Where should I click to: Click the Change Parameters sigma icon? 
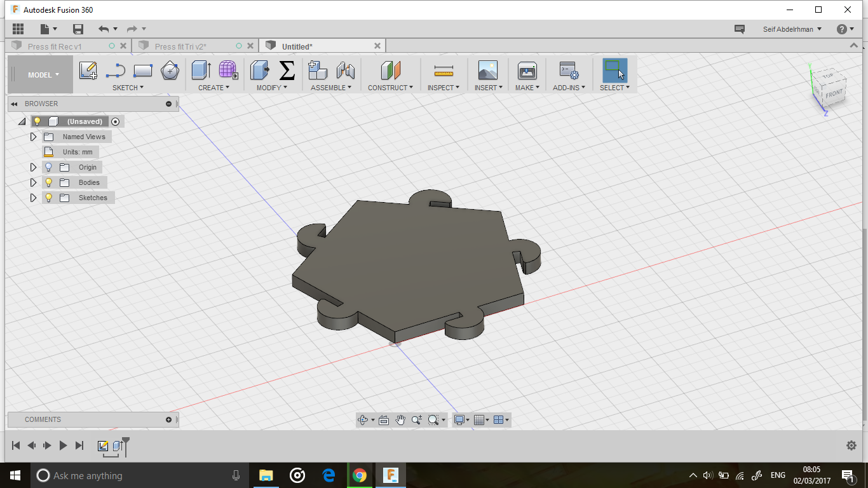tap(287, 70)
